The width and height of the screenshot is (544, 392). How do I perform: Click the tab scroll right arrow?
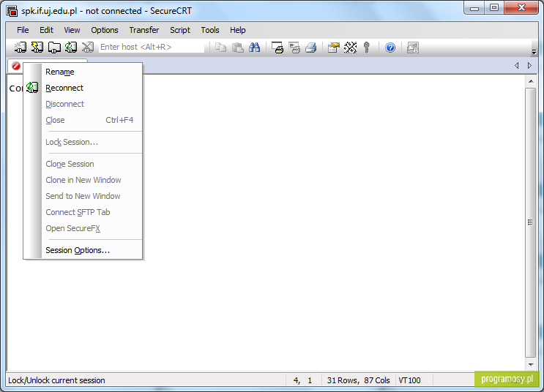point(529,66)
